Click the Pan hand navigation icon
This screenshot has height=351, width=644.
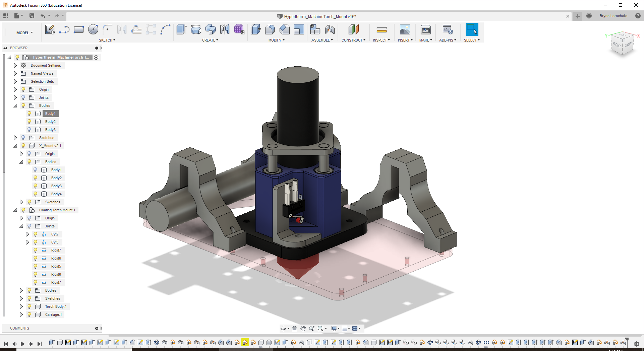coord(303,329)
